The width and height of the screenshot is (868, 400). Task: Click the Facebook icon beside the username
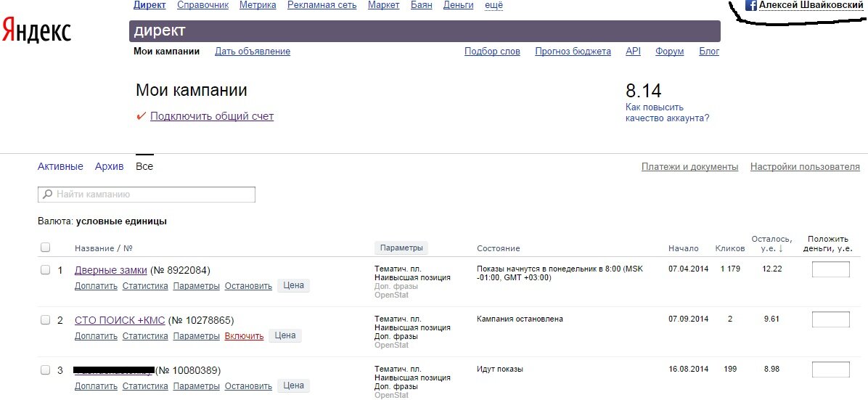(751, 5)
